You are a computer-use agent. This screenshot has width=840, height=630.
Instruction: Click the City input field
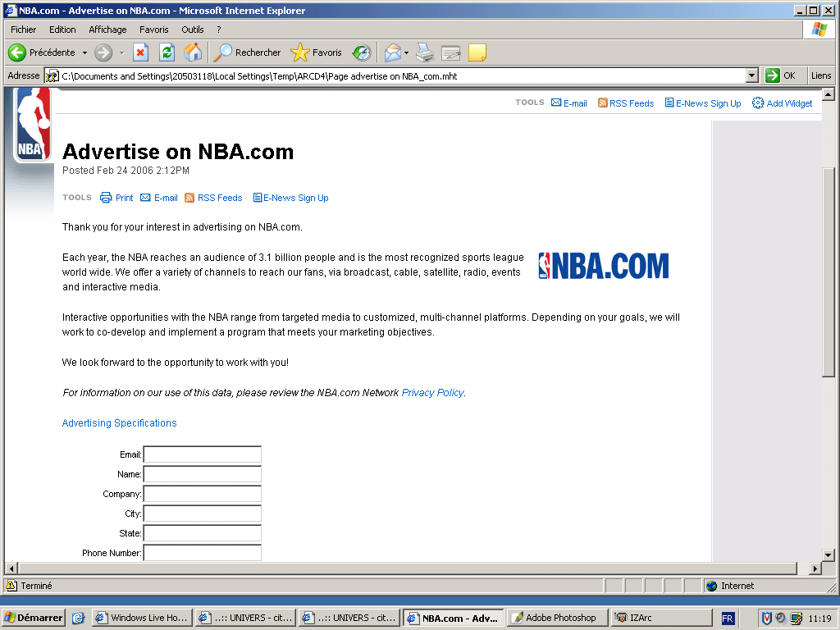tap(203, 514)
